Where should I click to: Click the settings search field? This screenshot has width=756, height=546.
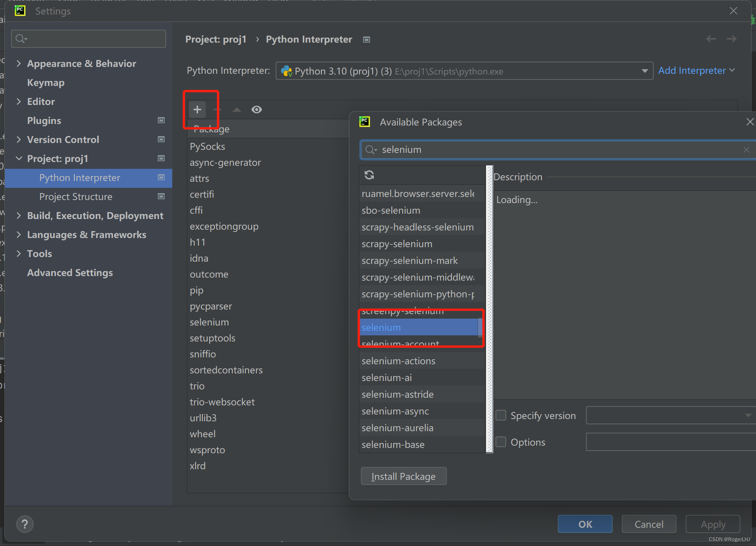[89, 39]
